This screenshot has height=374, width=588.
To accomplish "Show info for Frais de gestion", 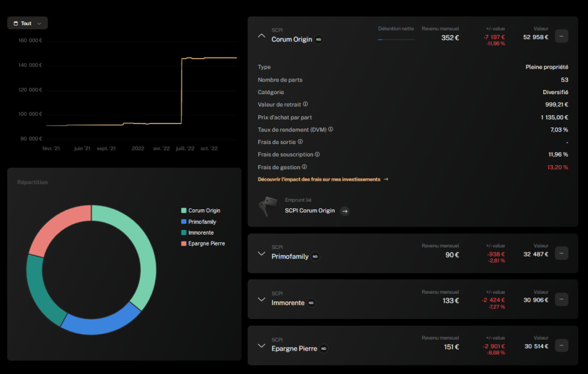I will 304,167.
